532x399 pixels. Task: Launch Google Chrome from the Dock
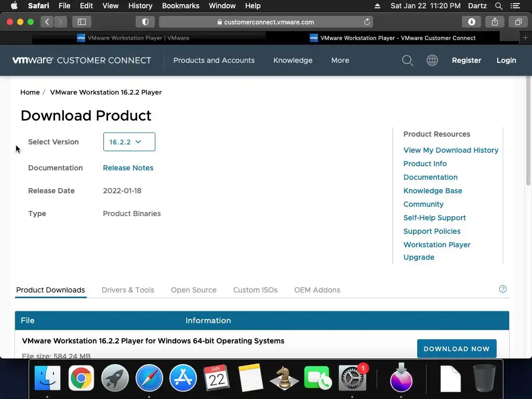pos(81,378)
